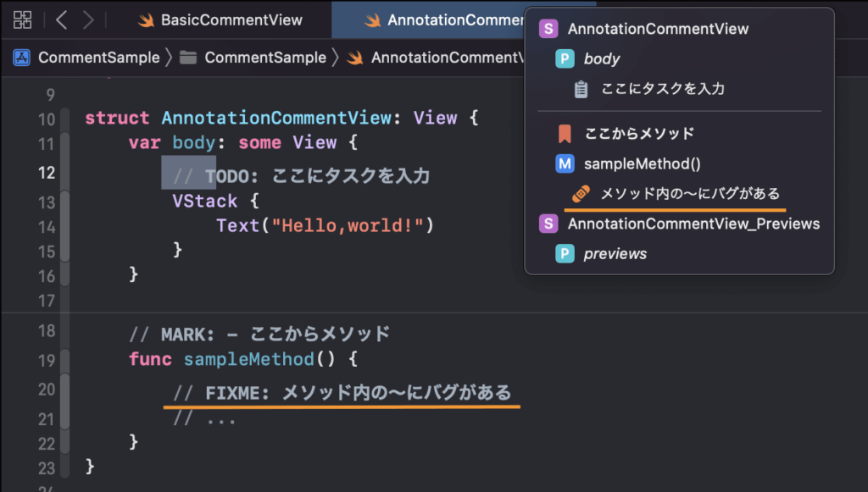
Task: Click the folder icon in the jump bar
Action: pyautogui.click(x=188, y=58)
